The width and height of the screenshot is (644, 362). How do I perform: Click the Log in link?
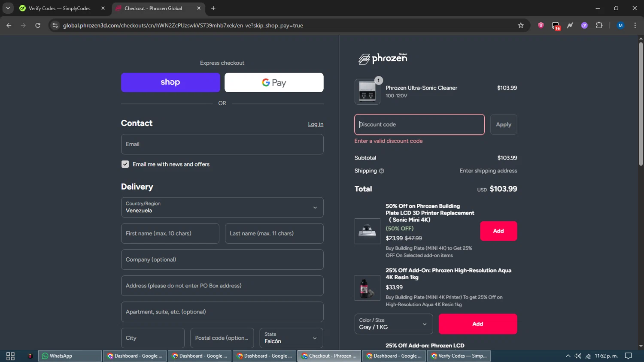[x=316, y=124]
